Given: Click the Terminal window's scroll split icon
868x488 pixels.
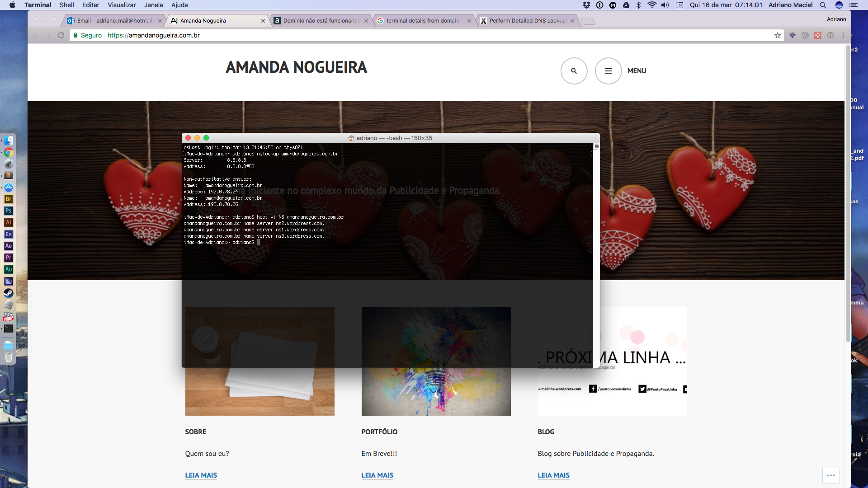Looking at the screenshot, I should [596, 146].
